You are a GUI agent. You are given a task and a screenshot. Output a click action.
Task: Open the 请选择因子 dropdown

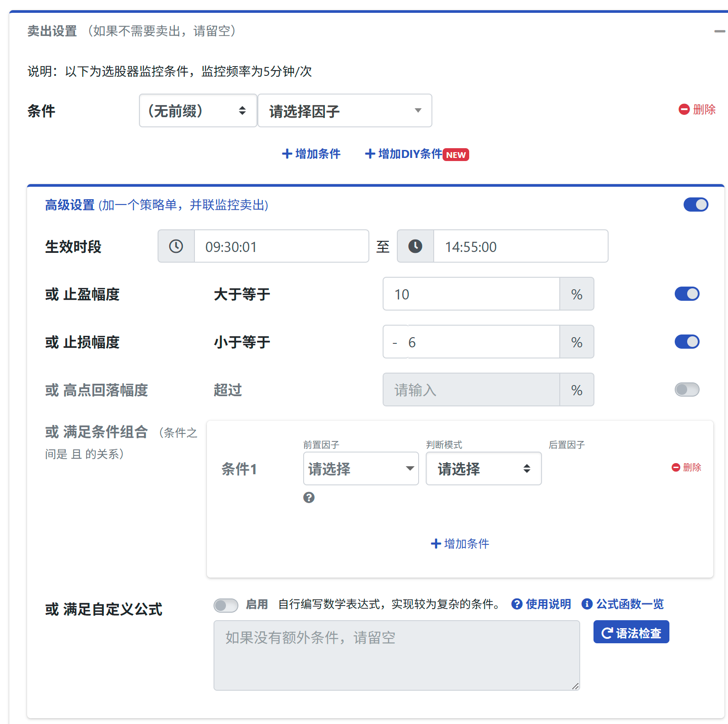tap(345, 110)
